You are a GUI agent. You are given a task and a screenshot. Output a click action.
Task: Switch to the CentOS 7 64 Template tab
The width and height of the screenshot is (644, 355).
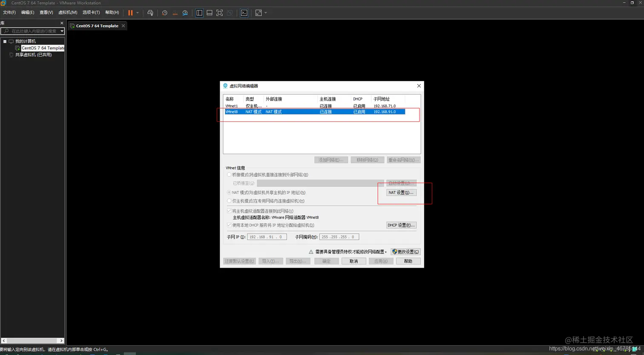click(x=97, y=26)
